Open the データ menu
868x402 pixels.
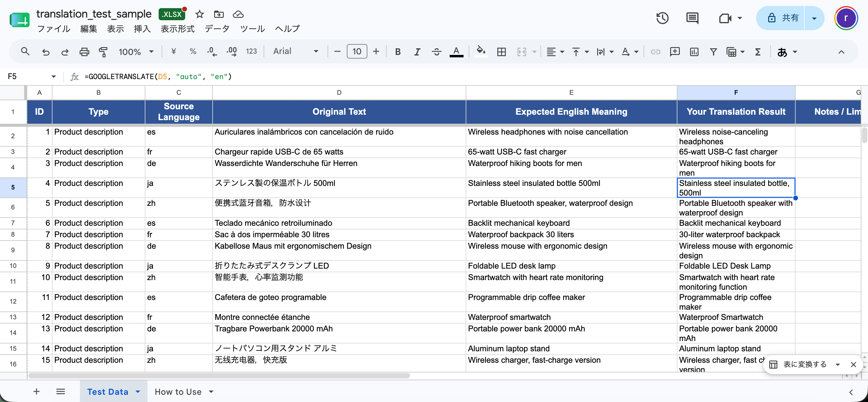click(x=217, y=29)
